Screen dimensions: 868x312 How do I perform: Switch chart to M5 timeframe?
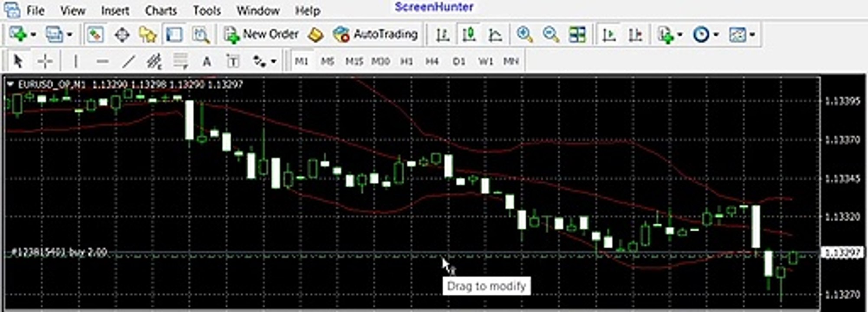coord(328,62)
